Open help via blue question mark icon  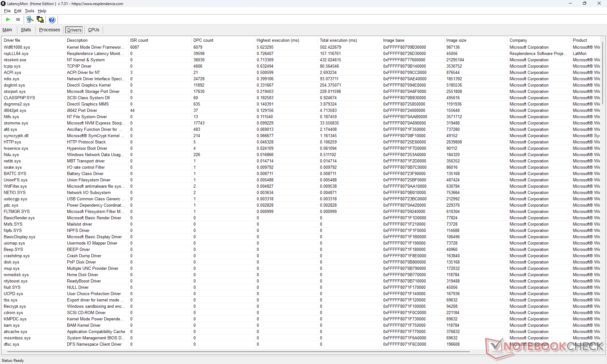pos(52,20)
